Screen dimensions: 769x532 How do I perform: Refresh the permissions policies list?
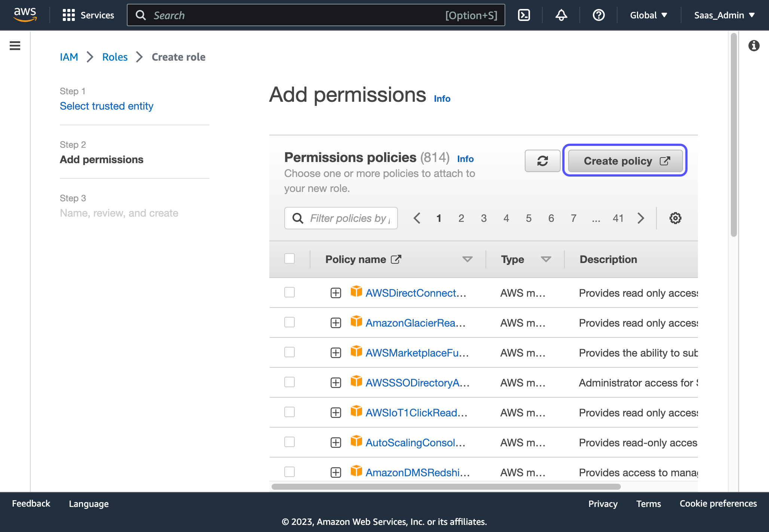542,161
